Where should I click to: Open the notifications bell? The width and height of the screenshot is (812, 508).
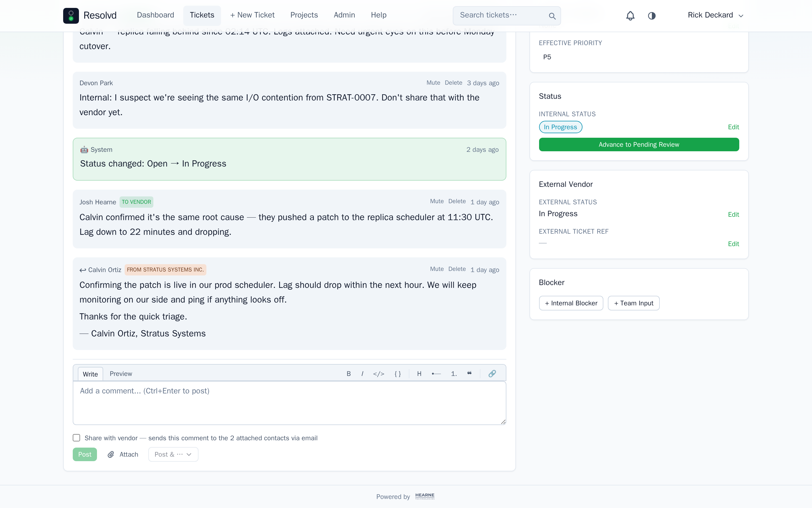[630, 16]
